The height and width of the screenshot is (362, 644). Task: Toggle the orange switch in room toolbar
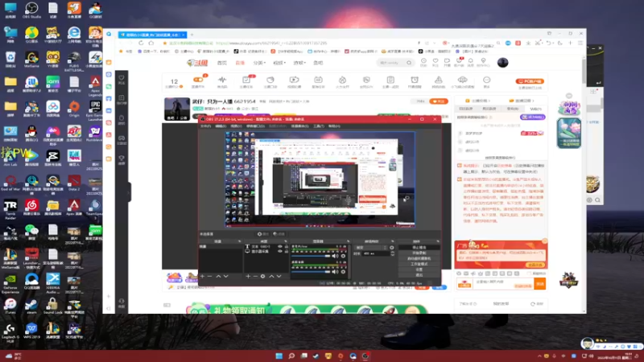[198, 80]
